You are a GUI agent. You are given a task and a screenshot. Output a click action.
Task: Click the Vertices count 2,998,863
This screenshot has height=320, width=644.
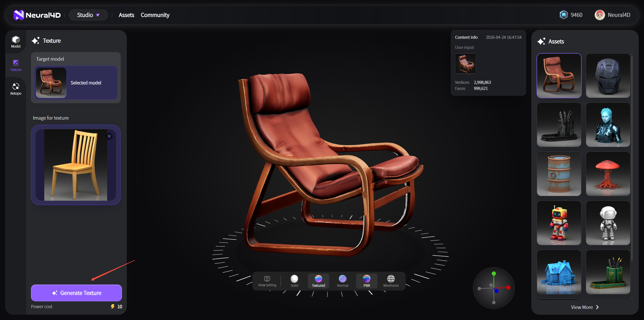482,82
